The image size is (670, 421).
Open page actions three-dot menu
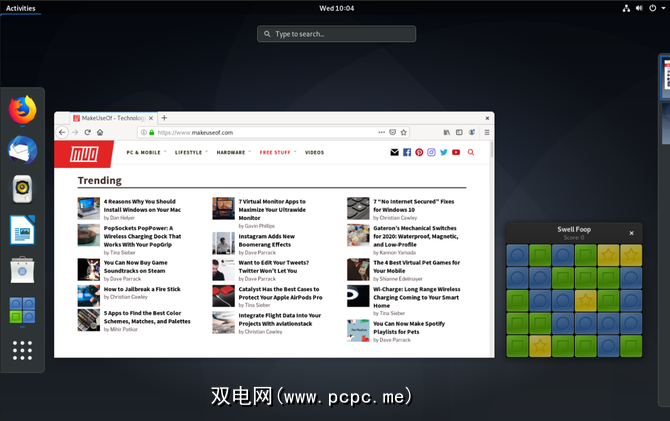(382, 132)
